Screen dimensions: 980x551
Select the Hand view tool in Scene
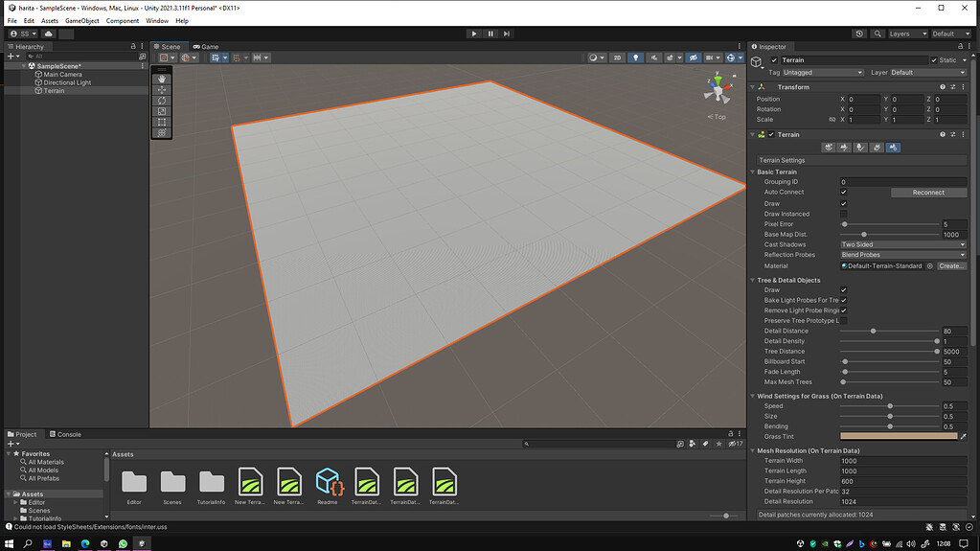pyautogui.click(x=162, y=80)
